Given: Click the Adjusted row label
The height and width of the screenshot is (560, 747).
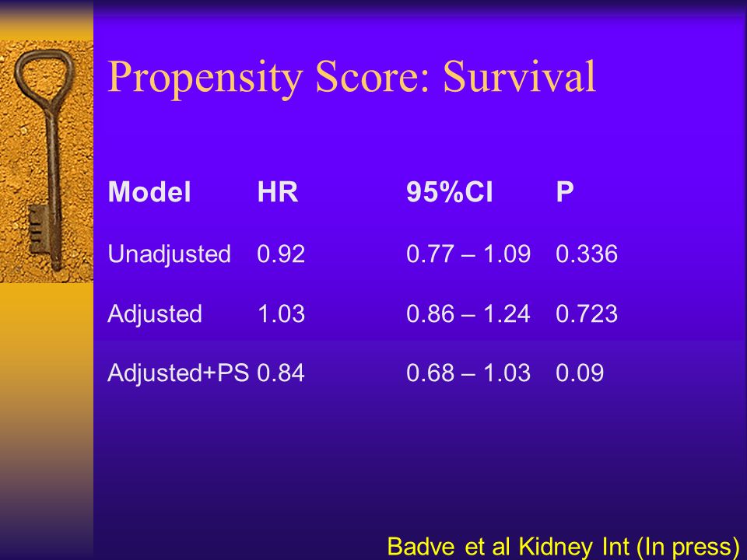Looking at the screenshot, I should [x=155, y=313].
